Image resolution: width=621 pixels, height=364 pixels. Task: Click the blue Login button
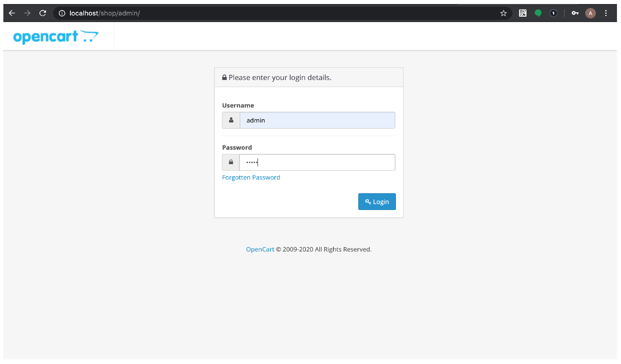pos(377,202)
